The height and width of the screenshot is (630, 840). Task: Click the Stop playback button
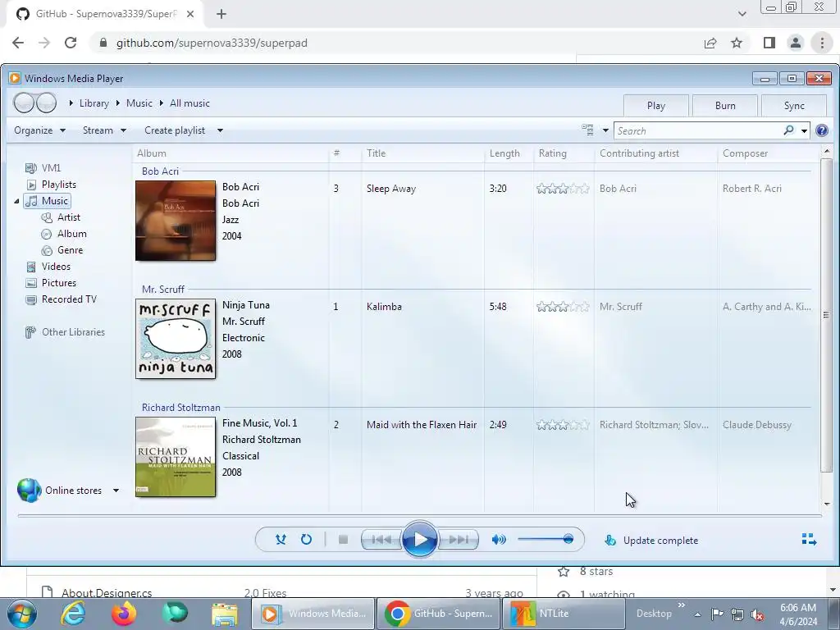344,540
